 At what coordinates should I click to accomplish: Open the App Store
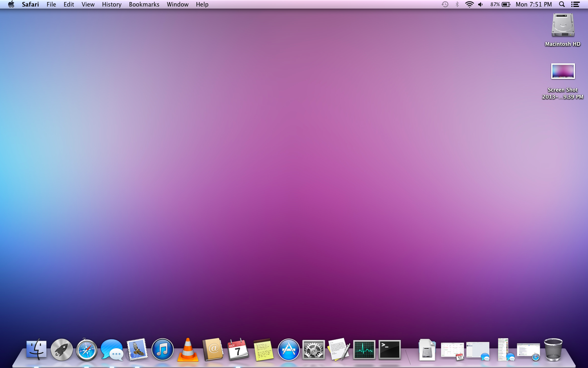(289, 350)
